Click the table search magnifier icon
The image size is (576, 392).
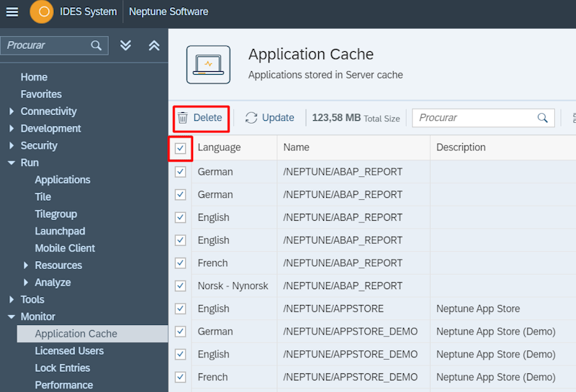[543, 118]
